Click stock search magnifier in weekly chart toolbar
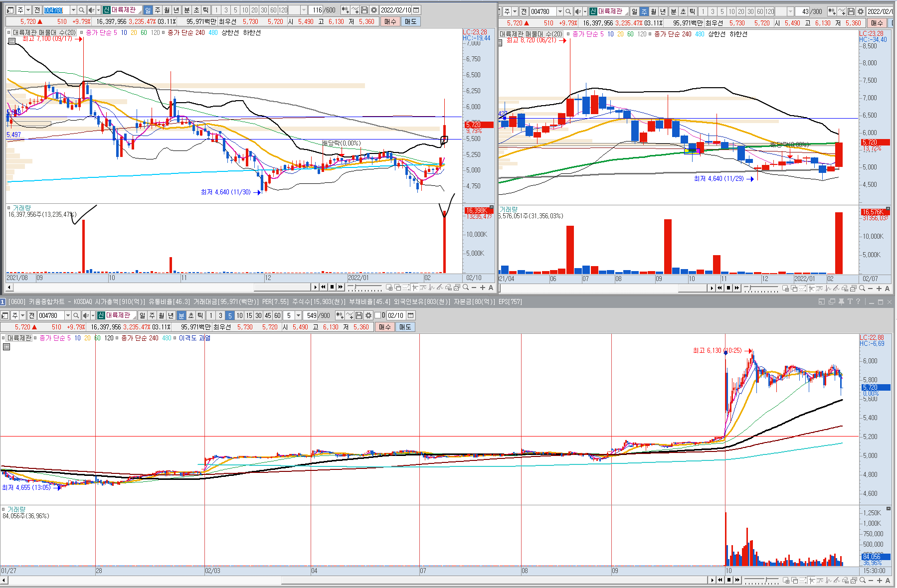 (x=568, y=11)
